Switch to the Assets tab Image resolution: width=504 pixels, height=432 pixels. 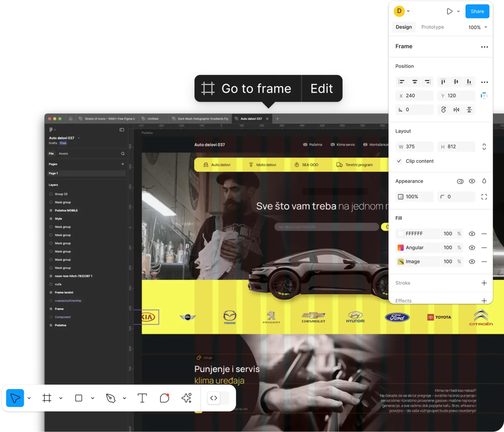63,154
